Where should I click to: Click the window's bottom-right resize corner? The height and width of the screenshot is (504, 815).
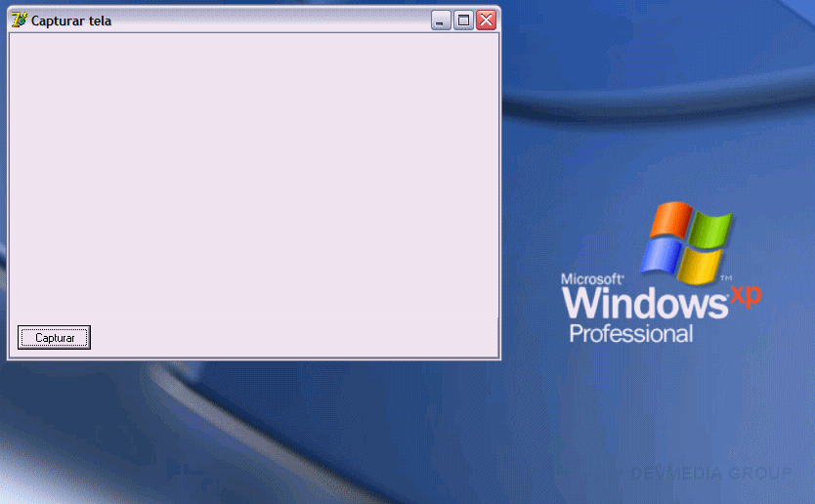coord(498,357)
